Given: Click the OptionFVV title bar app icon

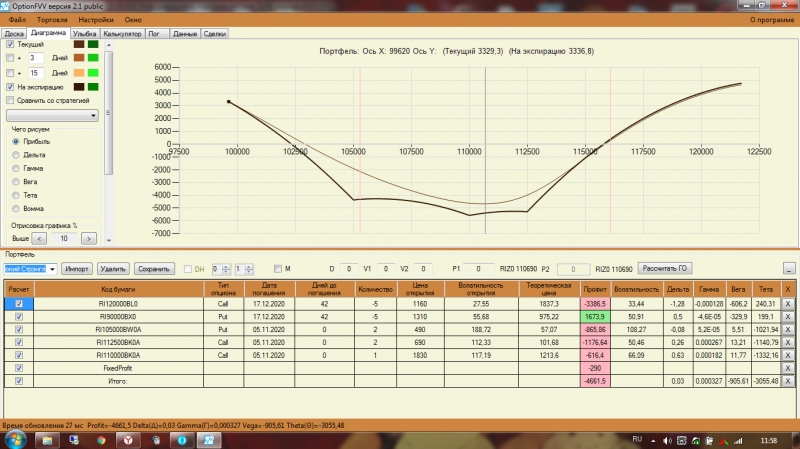Looking at the screenshot, I should pyautogui.click(x=5, y=6).
